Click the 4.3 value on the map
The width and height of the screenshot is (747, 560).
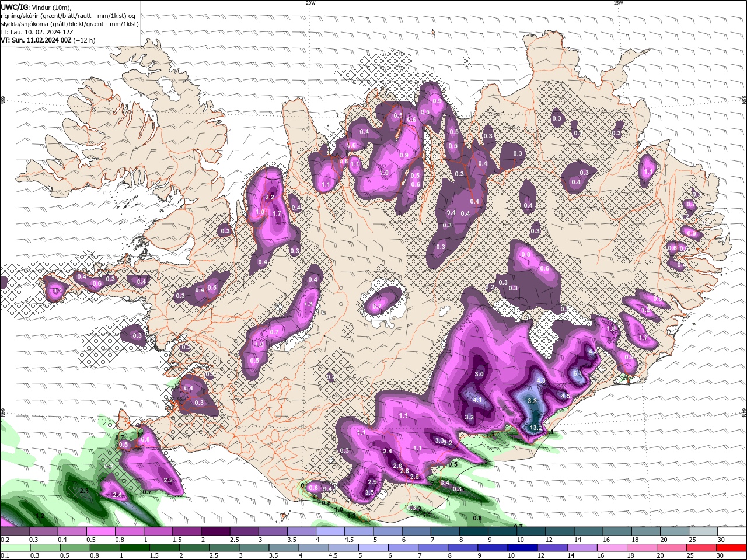click(x=541, y=380)
